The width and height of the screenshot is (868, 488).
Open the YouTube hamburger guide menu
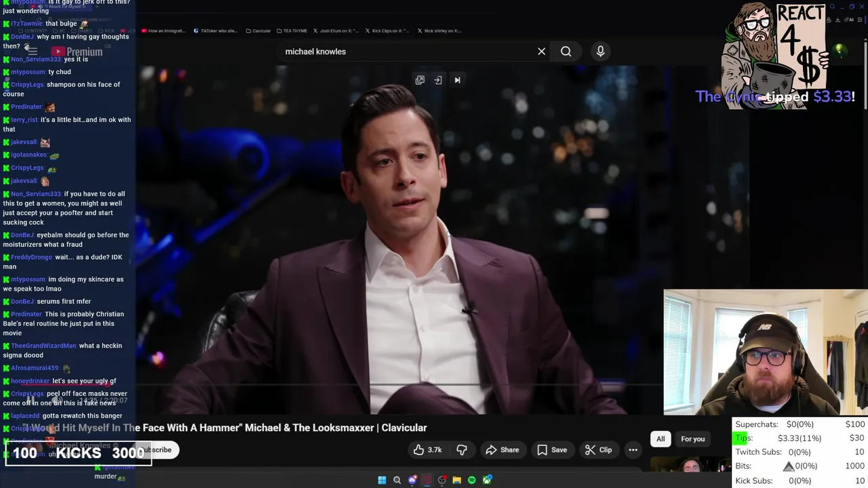(32, 52)
